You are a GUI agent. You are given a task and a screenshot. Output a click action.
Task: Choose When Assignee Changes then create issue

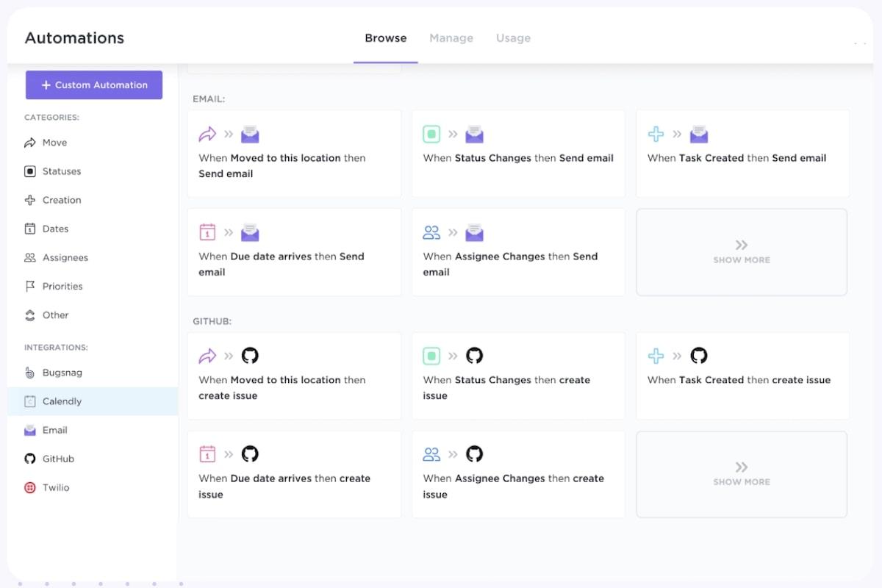(518, 475)
